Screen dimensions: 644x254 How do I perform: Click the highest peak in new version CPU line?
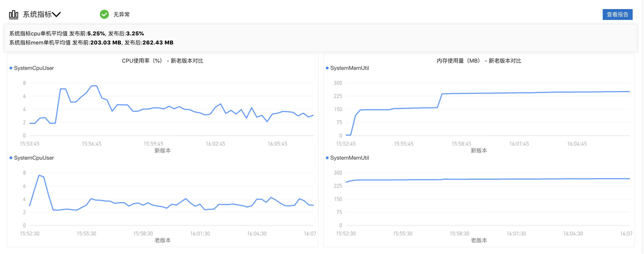click(94, 86)
